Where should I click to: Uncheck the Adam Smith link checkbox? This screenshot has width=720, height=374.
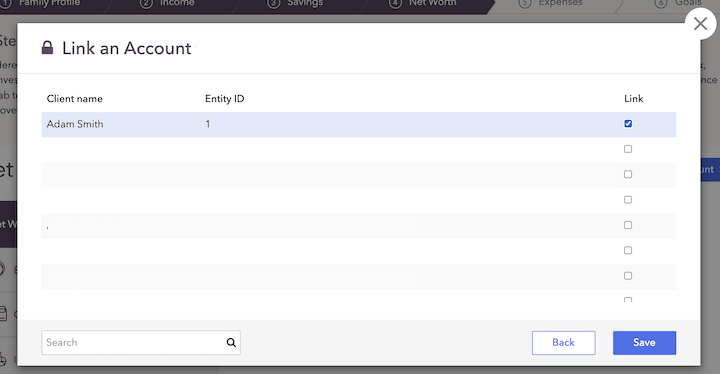(x=628, y=124)
